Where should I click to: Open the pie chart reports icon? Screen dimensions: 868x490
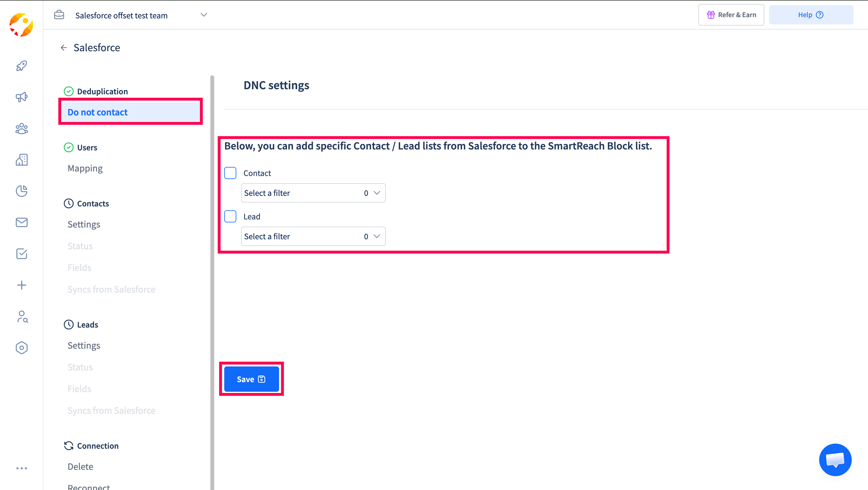tap(22, 191)
